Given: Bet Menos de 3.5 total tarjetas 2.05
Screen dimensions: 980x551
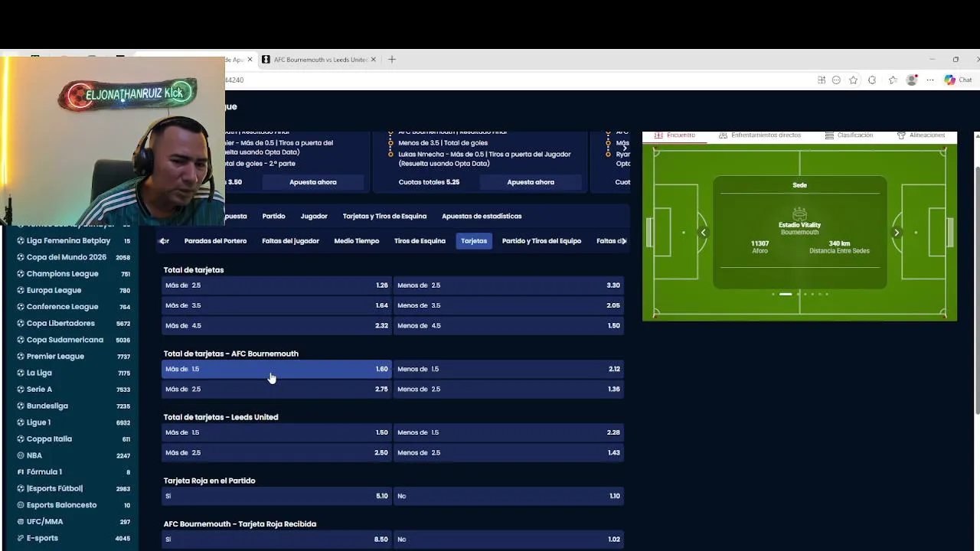Looking at the screenshot, I should pyautogui.click(x=508, y=305).
